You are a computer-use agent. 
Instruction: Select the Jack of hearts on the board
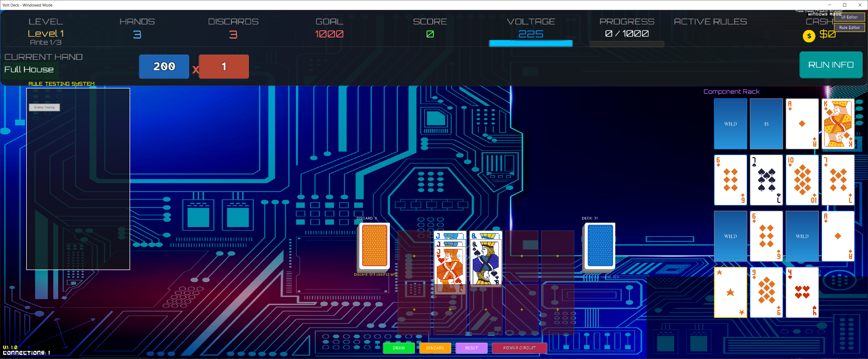tap(450, 270)
